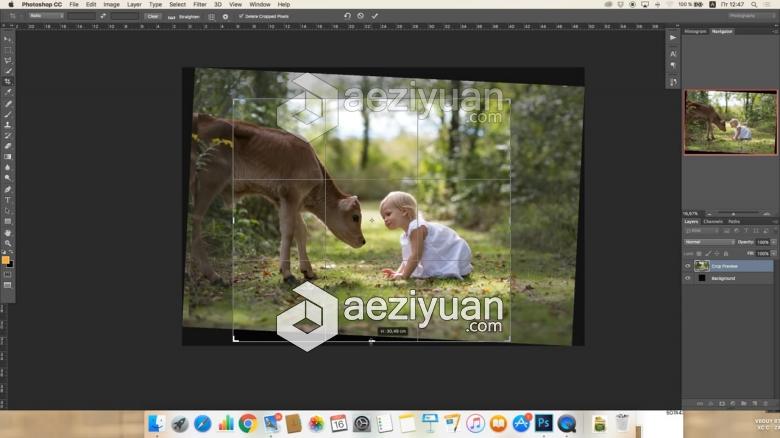Click the background color swatch

click(11, 265)
